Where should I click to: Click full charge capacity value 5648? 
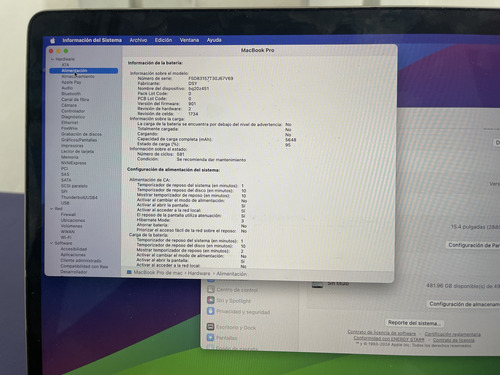tap(291, 140)
